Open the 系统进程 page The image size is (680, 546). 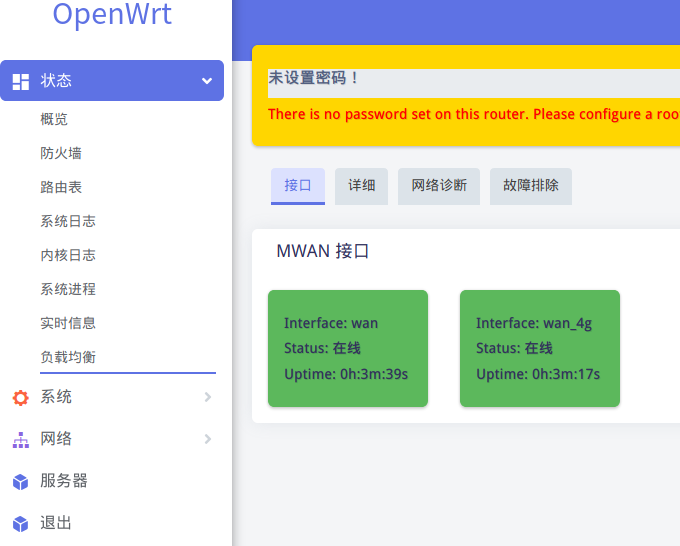click(x=68, y=289)
